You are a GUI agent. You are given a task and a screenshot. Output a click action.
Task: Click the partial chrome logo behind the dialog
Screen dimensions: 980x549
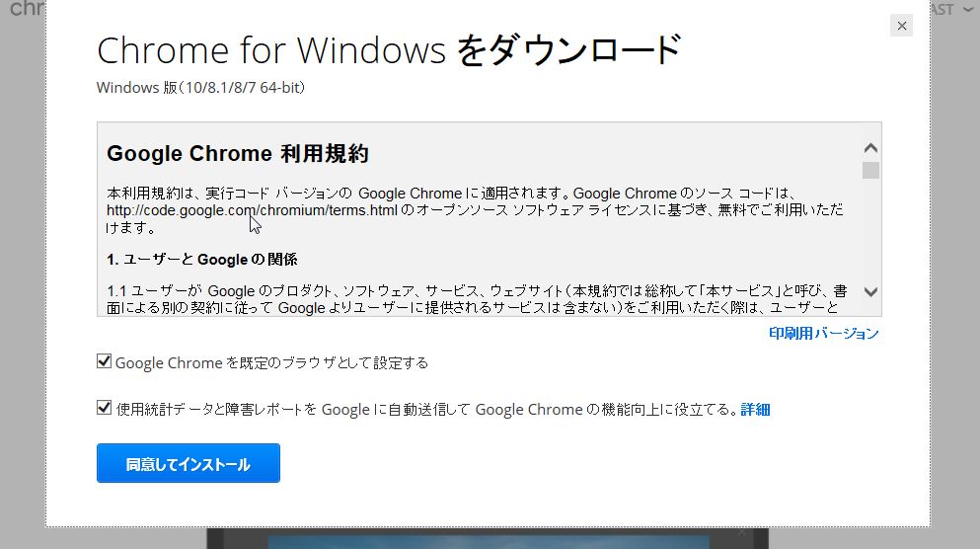click(x=27, y=9)
